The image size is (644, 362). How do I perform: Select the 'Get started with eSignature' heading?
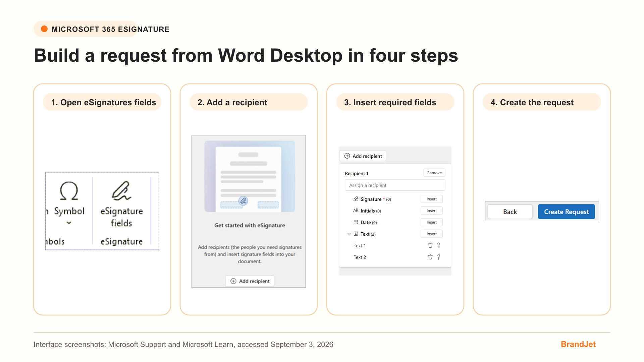tap(250, 225)
